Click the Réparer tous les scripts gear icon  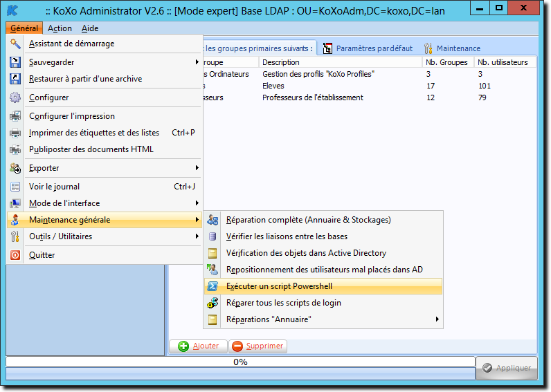(x=213, y=303)
